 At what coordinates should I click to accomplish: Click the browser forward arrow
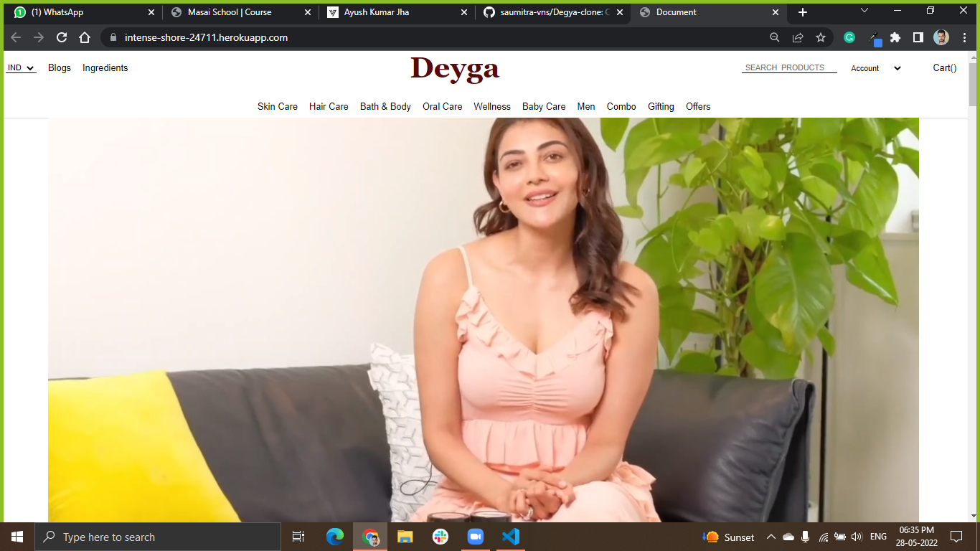tap(39, 37)
